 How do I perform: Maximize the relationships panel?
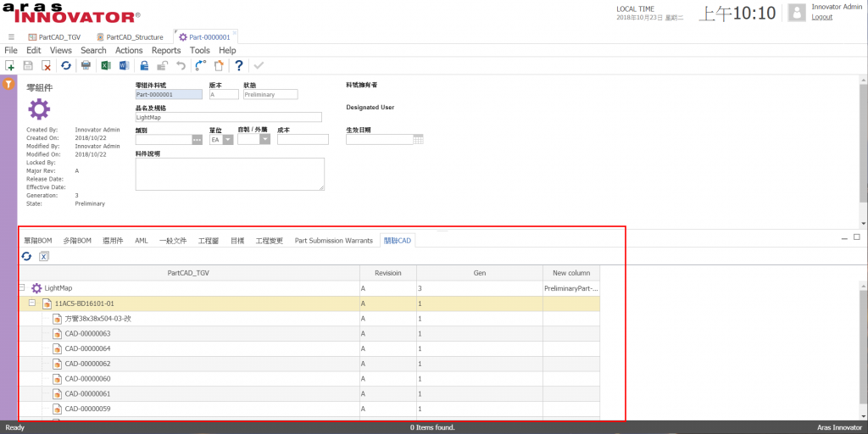tap(857, 237)
